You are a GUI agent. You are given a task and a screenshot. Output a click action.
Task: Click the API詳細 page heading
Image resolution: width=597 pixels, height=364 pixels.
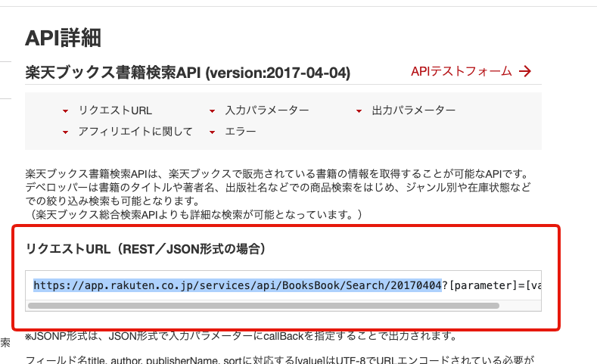tap(64, 38)
